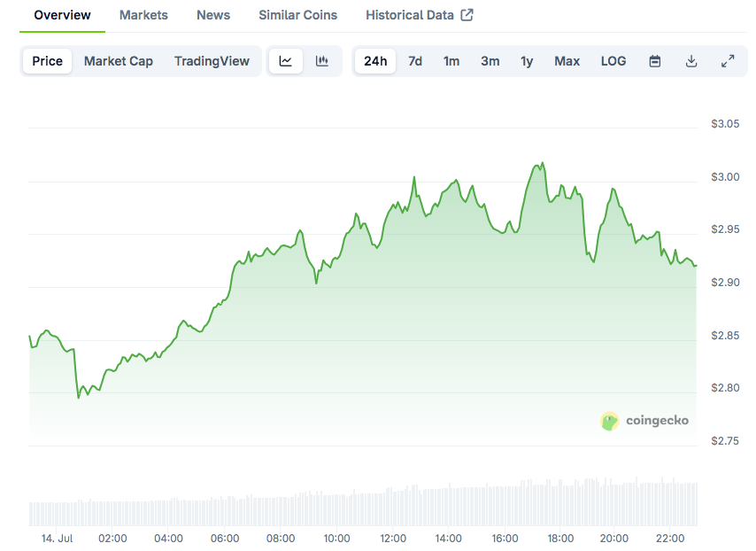Show Max time range
Image resolution: width=756 pixels, height=551 pixels.
pyautogui.click(x=567, y=61)
